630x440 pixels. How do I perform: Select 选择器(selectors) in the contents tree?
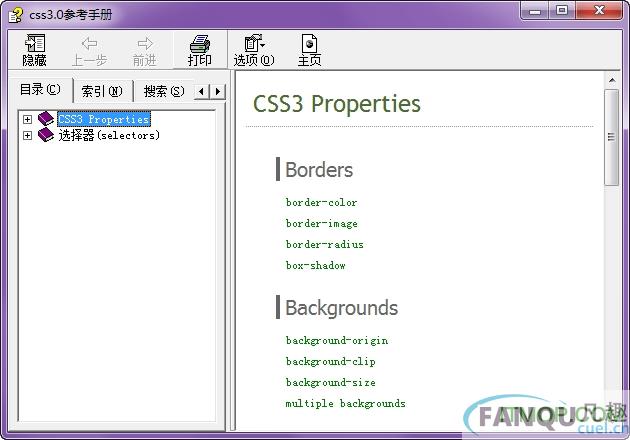point(109,135)
